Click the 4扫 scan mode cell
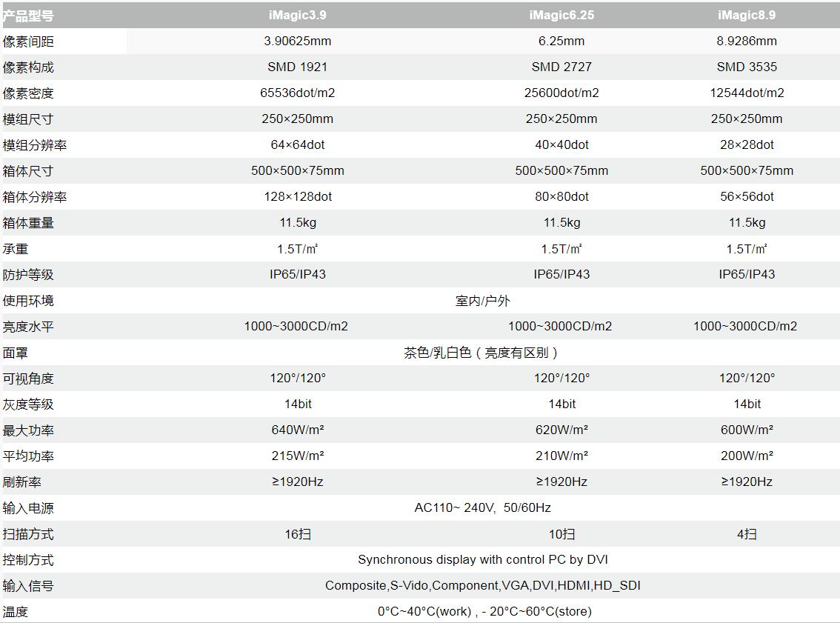Screen dimensions: 840x623 pyautogui.click(x=747, y=534)
